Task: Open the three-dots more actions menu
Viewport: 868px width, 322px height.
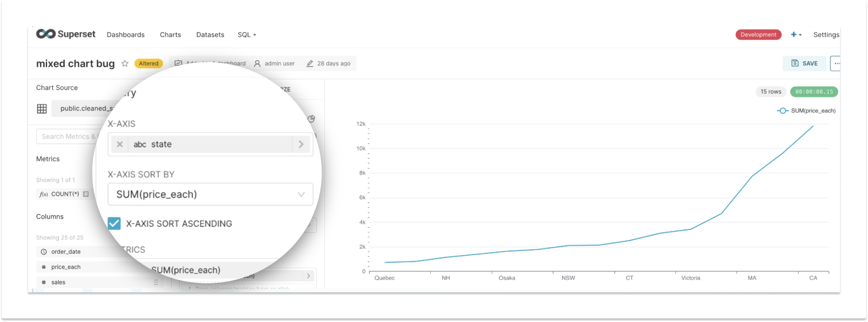Action: pos(836,63)
